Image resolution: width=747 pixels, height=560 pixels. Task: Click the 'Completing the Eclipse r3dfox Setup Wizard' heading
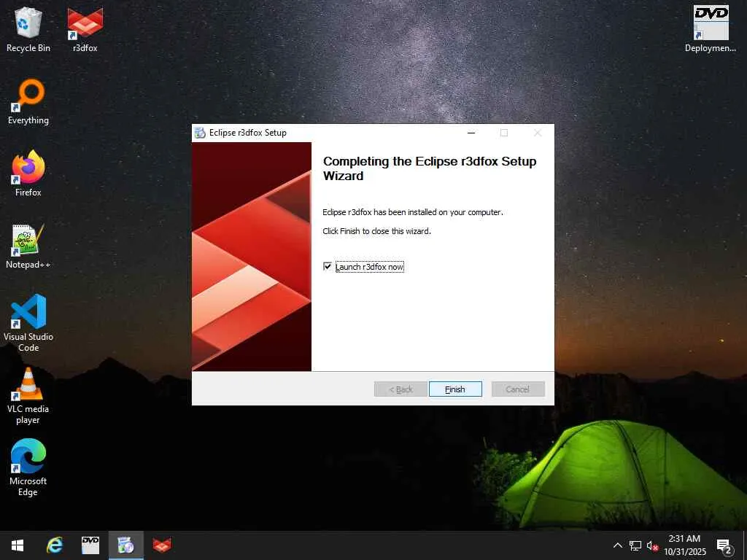pos(430,168)
